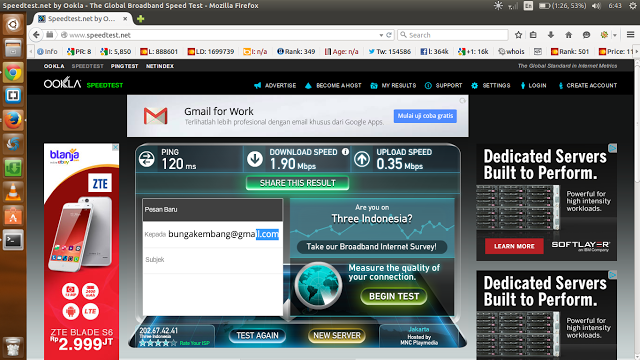Bookmark this page with the star icon

point(518,35)
